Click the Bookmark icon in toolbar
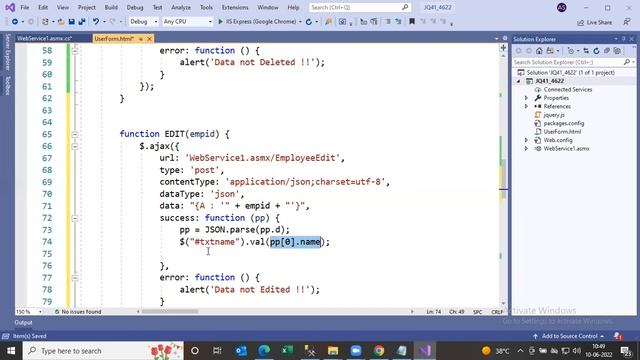This screenshot has width=640, height=360. 412,22
